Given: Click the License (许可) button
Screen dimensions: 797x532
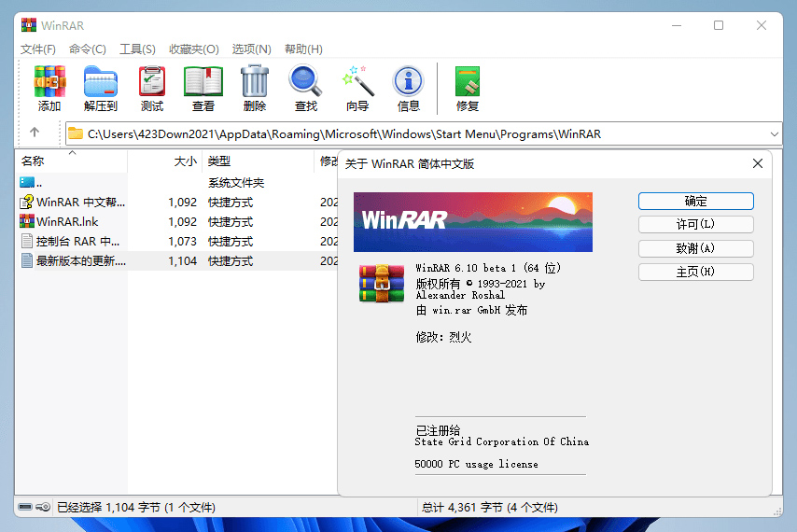Looking at the screenshot, I should pos(695,224).
